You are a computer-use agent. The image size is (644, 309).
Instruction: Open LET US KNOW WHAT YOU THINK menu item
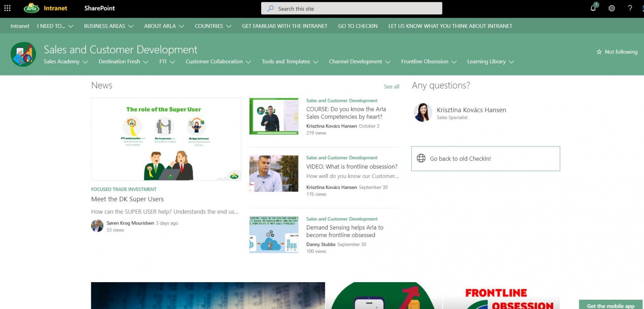tap(450, 26)
